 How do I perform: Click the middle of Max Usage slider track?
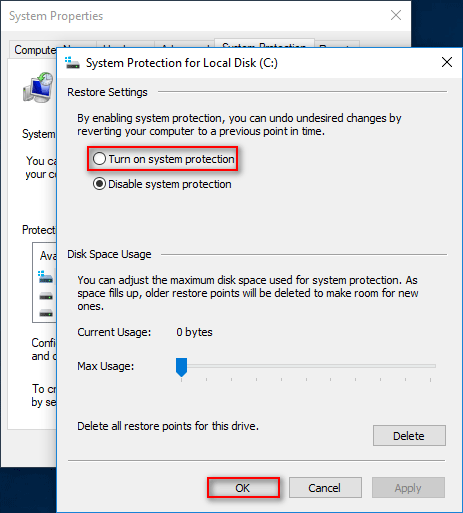coord(306,366)
